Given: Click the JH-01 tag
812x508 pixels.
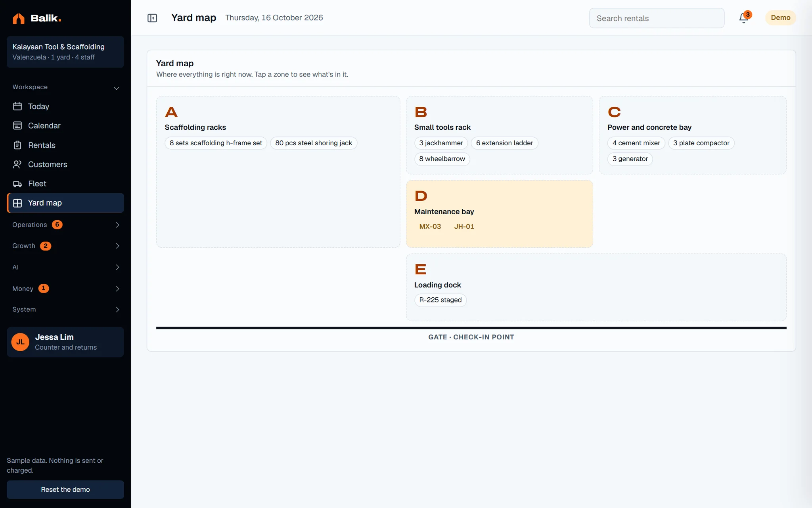Looking at the screenshot, I should click(464, 227).
